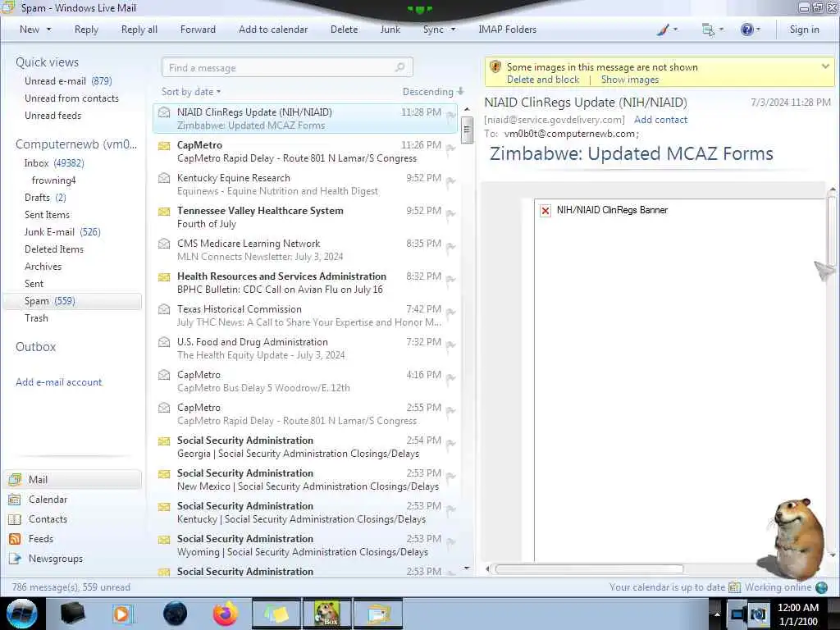Open the Mail view icon in bottom pane
The height and width of the screenshot is (630, 840).
[15, 479]
